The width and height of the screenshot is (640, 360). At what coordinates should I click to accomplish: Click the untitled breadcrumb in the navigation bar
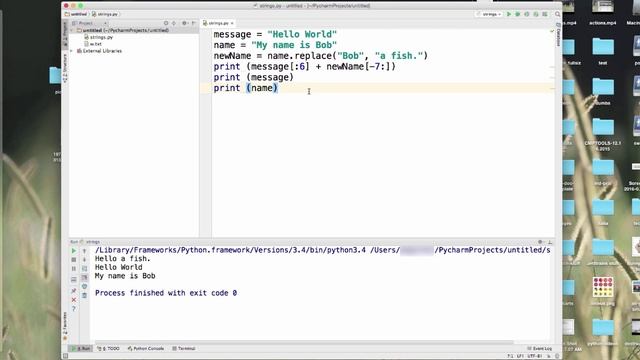click(x=76, y=14)
